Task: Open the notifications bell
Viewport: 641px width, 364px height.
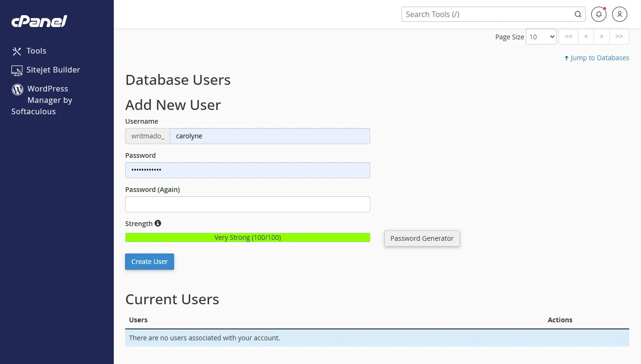Action: [599, 14]
